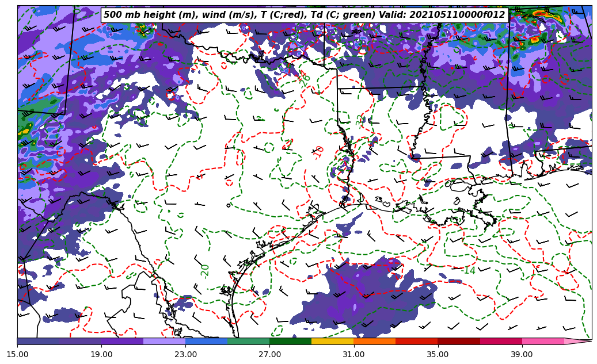
Task: Select the dark green colorbar segment
Action: point(290,341)
